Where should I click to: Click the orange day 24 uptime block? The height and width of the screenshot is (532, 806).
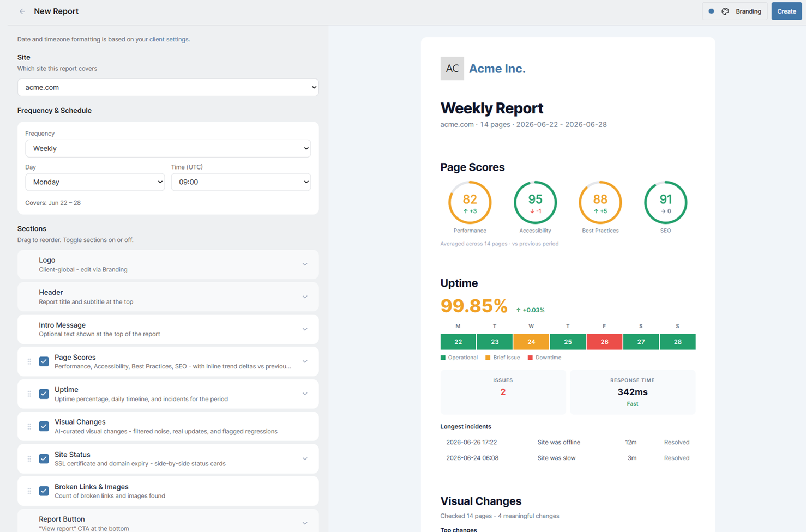point(531,342)
